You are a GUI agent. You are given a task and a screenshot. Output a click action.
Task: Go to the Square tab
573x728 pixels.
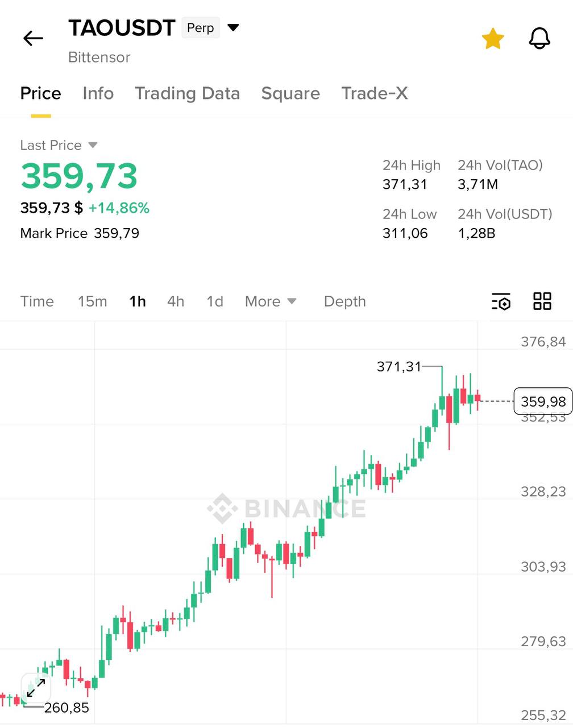290,93
